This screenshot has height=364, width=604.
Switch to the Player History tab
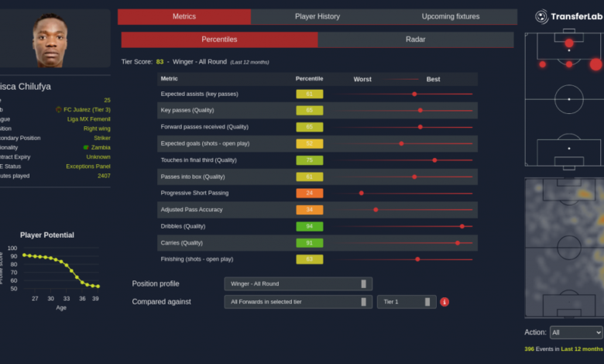click(317, 16)
